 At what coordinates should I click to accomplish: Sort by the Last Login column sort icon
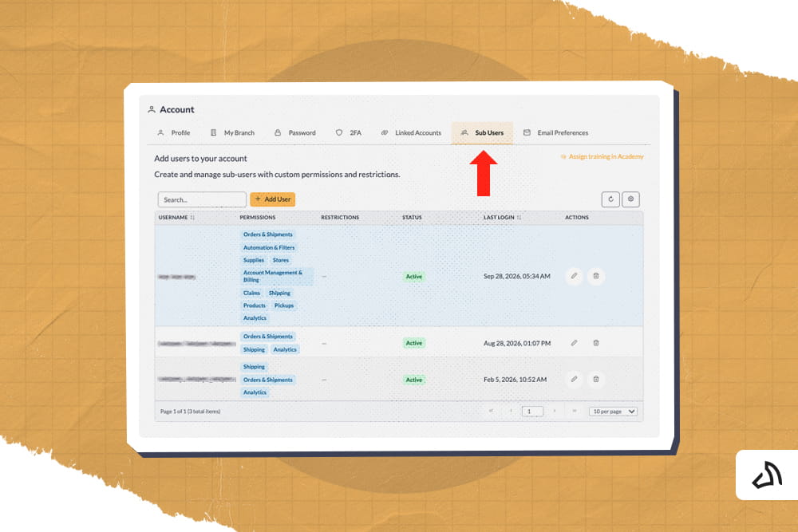[519, 218]
